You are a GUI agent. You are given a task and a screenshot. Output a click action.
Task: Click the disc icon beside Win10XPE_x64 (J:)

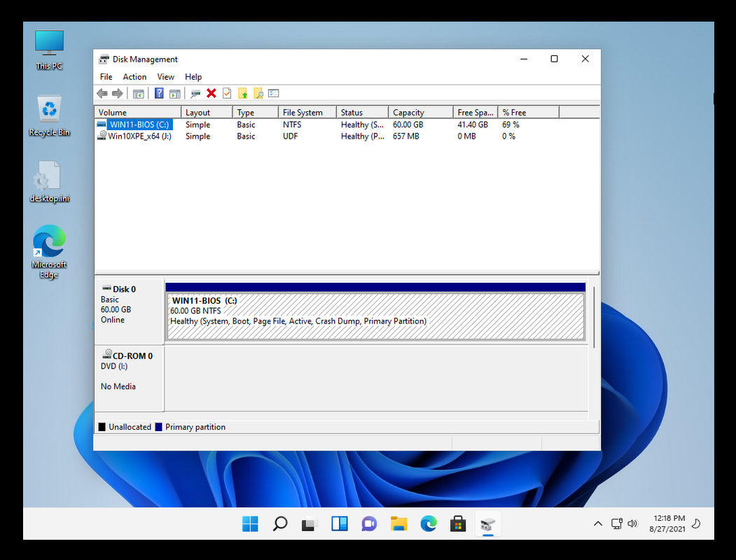(102, 136)
